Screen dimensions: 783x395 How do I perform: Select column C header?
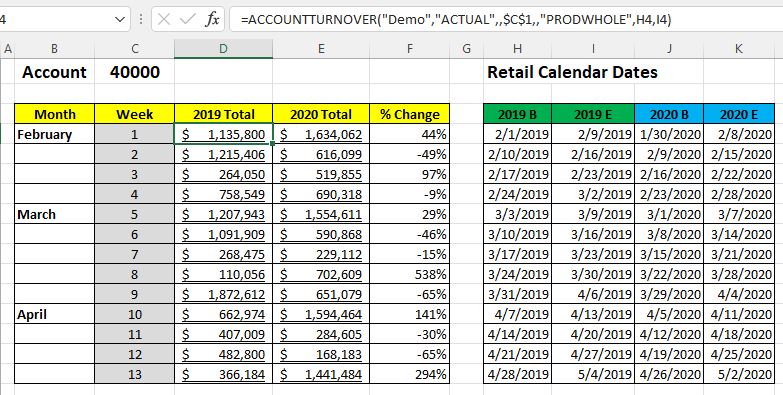click(x=134, y=48)
